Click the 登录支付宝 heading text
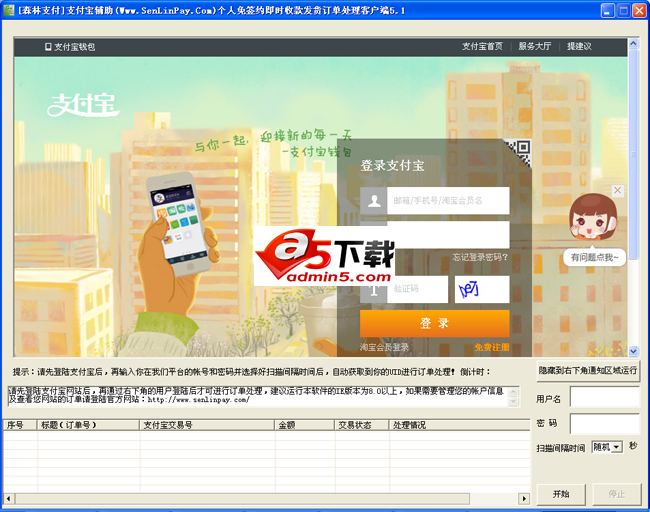Viewport: 650px width, 512px height. [x=392, y=165]
